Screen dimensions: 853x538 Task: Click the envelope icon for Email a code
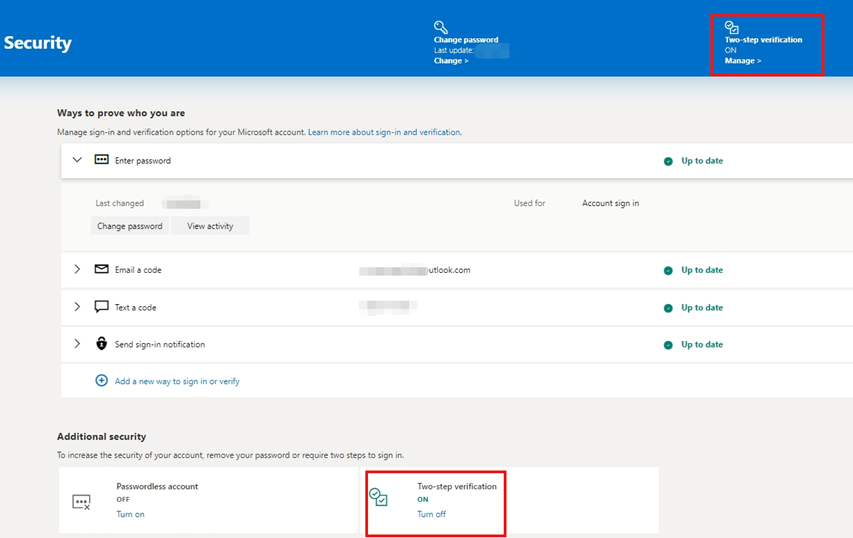pyautogui.click(x=101, y=269)
